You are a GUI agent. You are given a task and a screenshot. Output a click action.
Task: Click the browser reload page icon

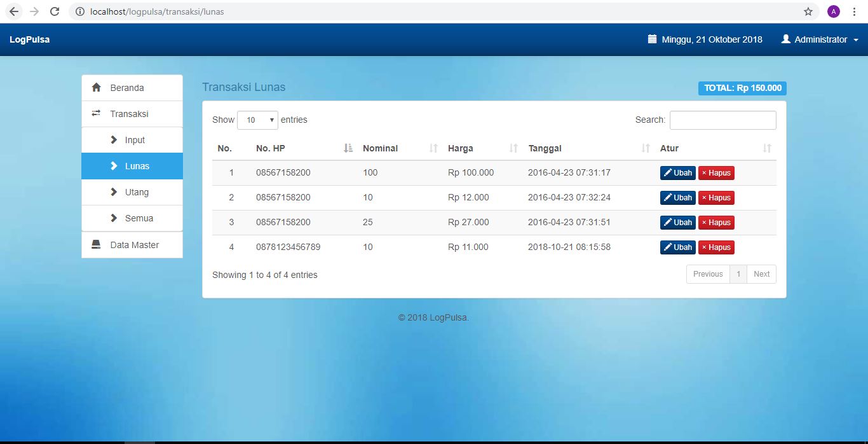tap(55, 11)
